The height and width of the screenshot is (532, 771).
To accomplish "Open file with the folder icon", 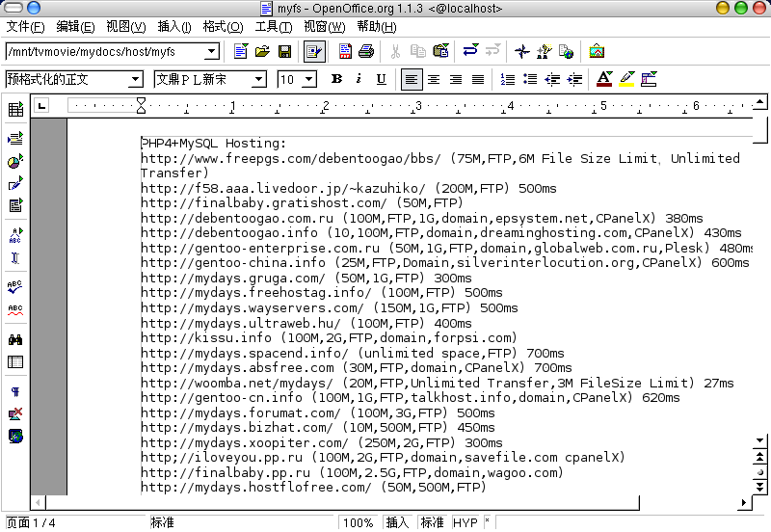I will tap(262, 51).
